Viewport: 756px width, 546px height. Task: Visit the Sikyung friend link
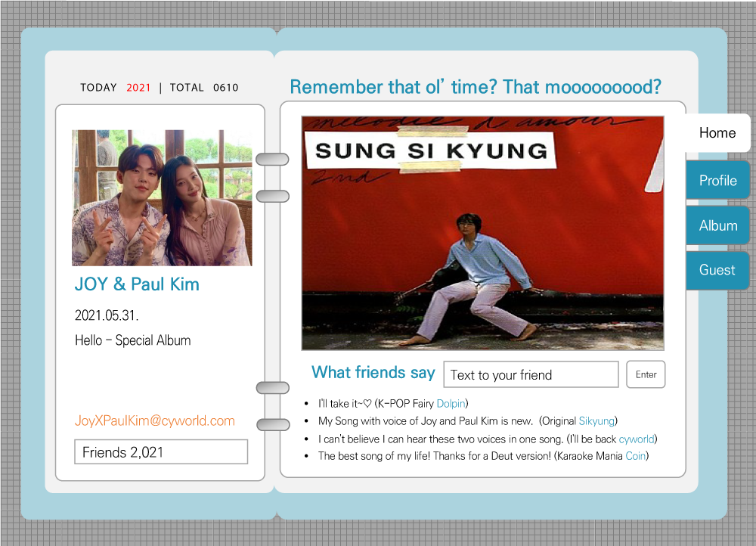coord(596,421)
